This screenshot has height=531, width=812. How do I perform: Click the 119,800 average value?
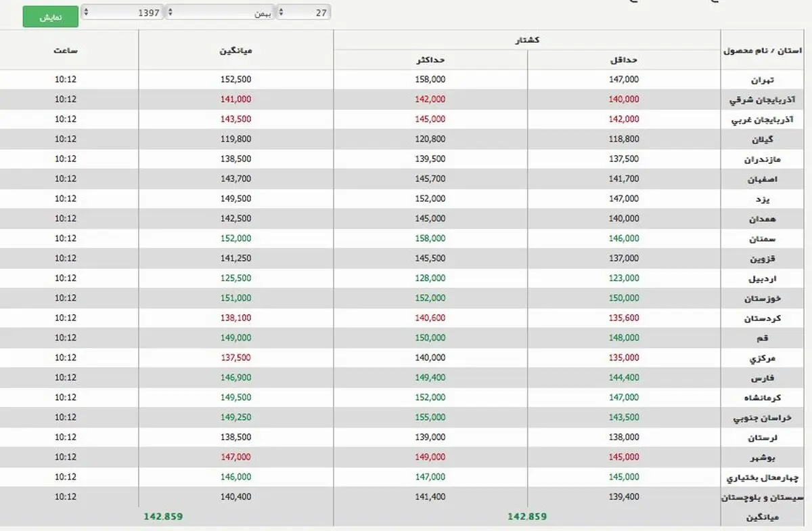click(236, 139)
